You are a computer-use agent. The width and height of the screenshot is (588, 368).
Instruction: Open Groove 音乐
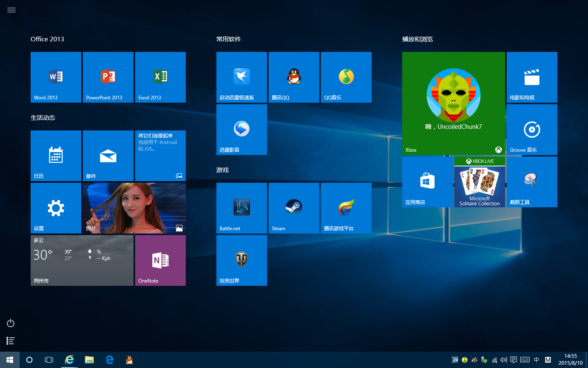(532, 129)
